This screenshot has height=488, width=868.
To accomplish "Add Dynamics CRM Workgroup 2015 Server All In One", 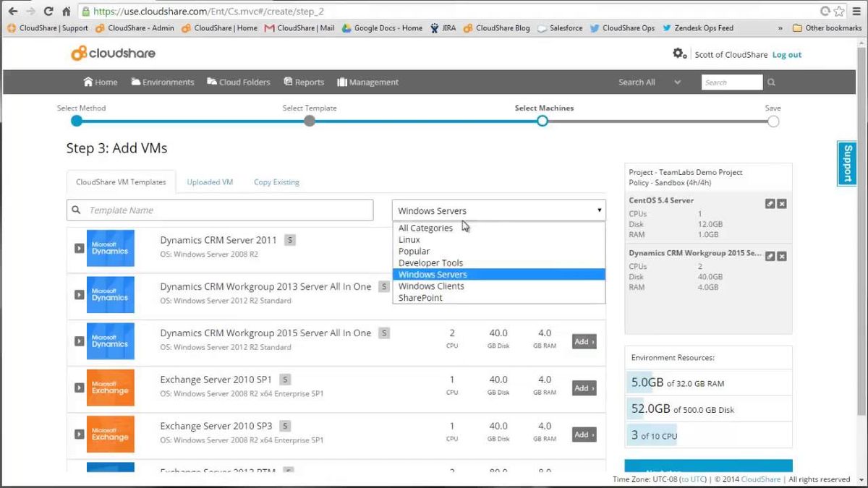I will 584,341.
